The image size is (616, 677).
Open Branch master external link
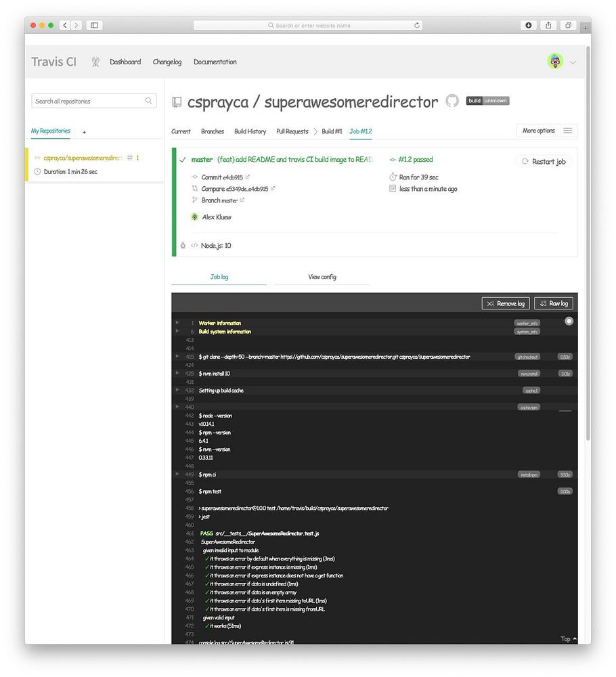coord(242,200)
